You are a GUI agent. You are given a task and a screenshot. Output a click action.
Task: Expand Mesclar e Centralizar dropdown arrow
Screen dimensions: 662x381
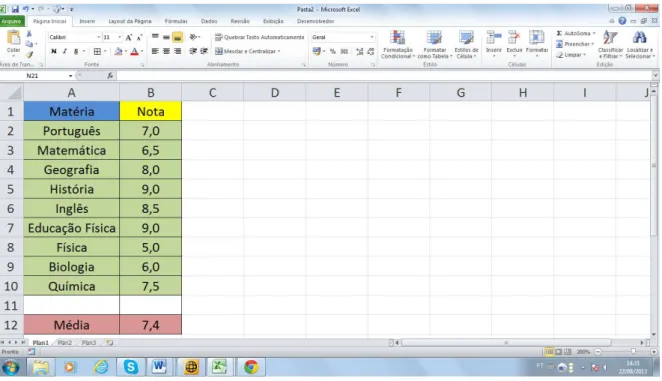tap(279, 51)
